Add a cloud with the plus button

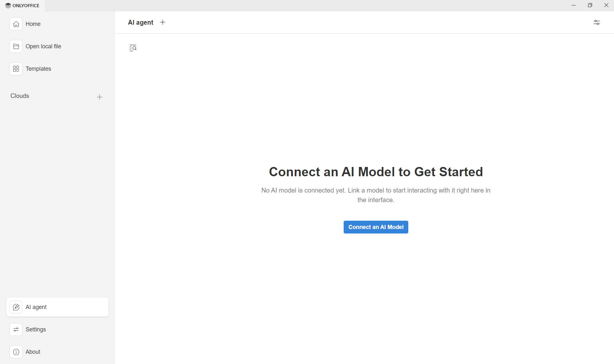tap(100, 97)
